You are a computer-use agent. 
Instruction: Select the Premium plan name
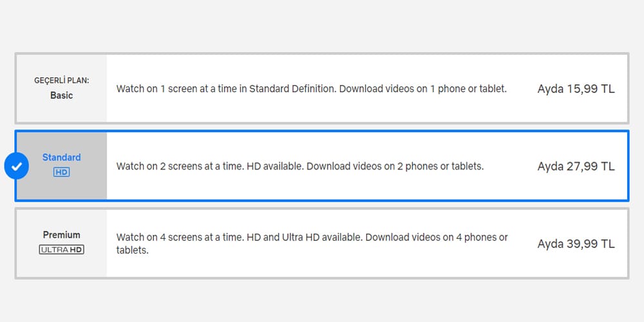point(62,235)
